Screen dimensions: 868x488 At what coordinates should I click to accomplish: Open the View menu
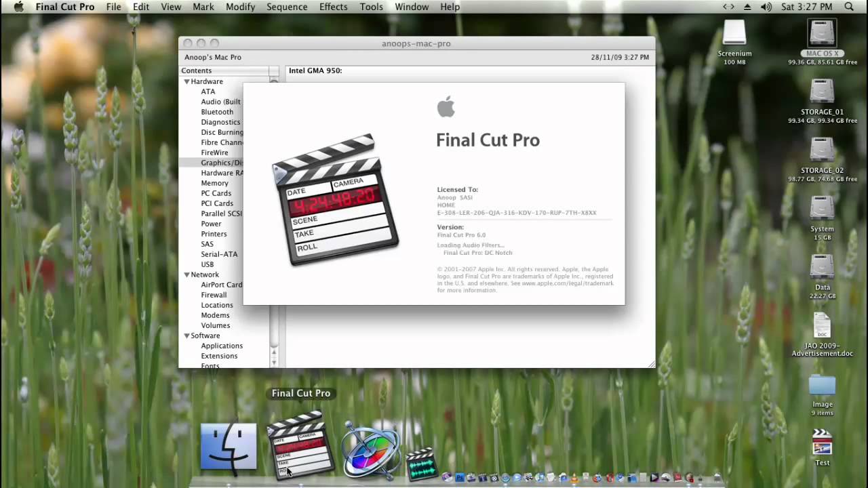coord(171,7)
